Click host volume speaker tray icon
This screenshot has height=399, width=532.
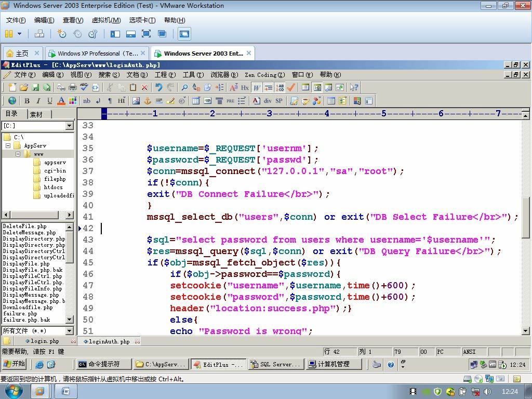pos(487,391)
